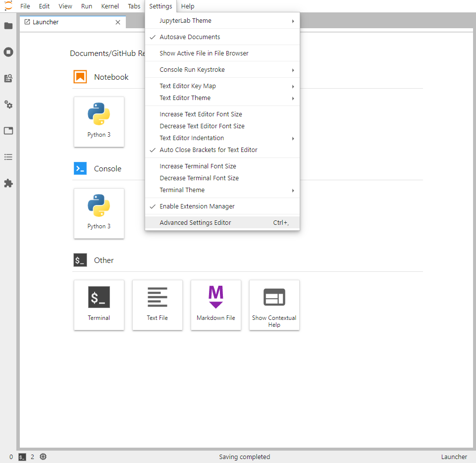Open the Kernel menu
The height and width of the screenshot is (463, 476).
click(x=110, y=6)
